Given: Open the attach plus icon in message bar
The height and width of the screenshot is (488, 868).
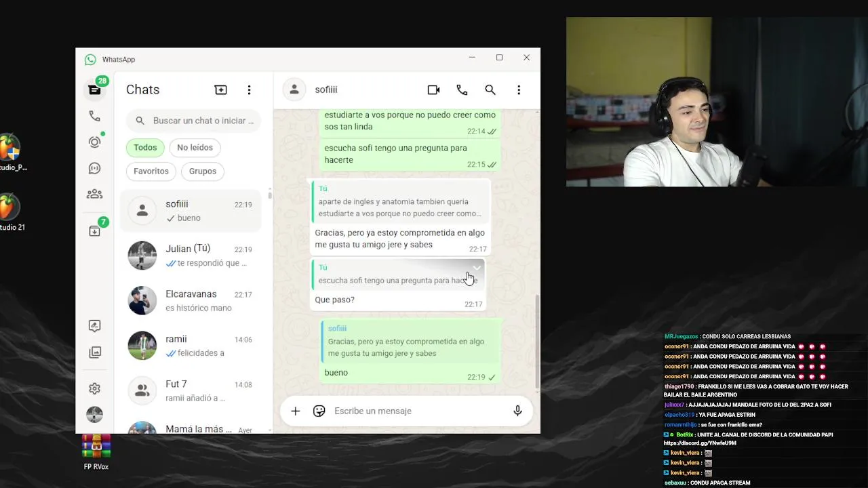Looking at the screenshot, I should click(295, 411).
